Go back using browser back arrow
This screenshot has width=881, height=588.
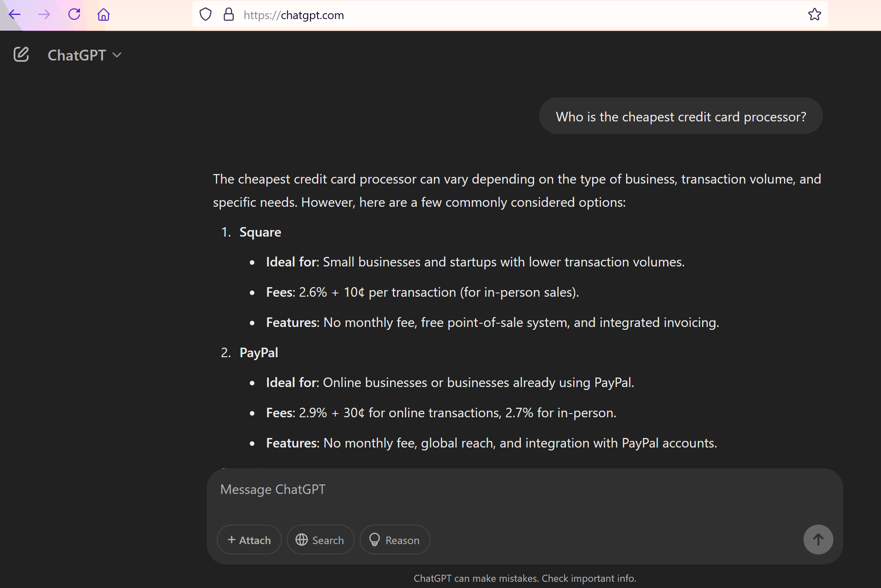click(x=15, y=15)
